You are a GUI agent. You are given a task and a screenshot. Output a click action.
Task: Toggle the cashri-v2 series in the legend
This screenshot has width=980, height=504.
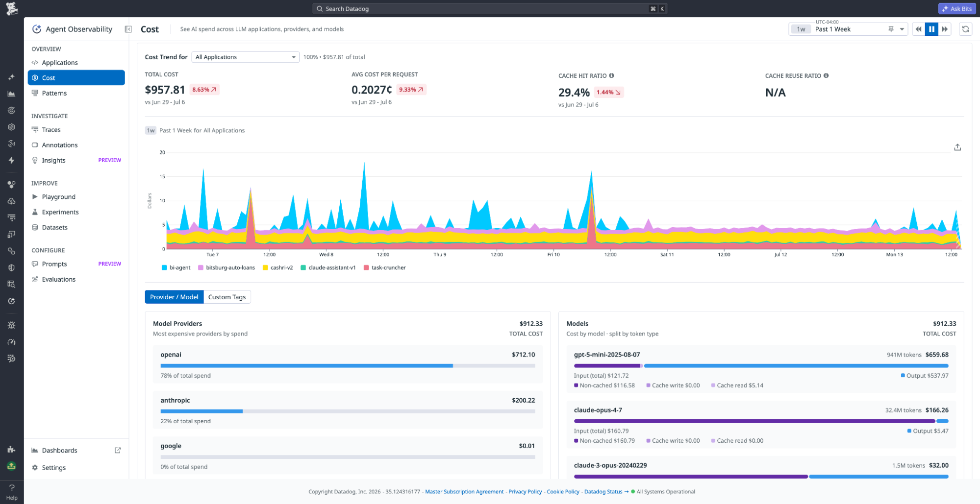[x=278, y=267]
